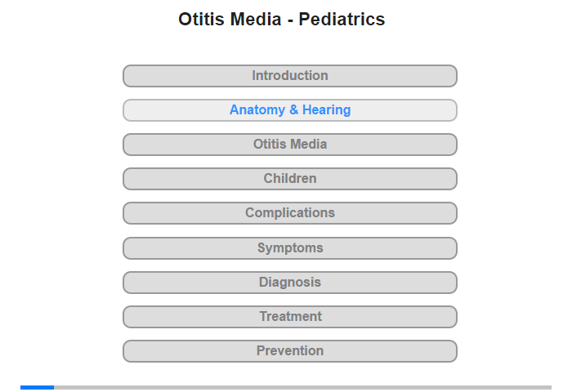This screenshot has height=392, width=572.
Task: Return to Introduction at the list top
Action: click(289, 76)
